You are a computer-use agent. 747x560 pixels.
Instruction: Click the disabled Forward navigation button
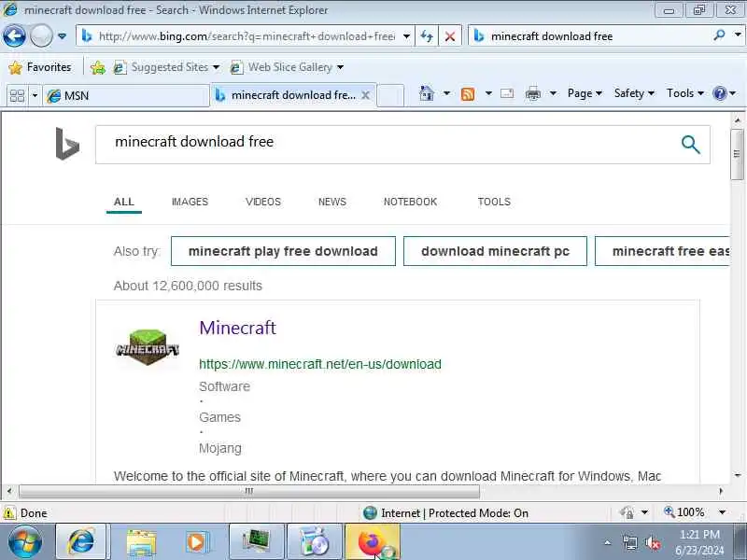click(x=41, y=36)
